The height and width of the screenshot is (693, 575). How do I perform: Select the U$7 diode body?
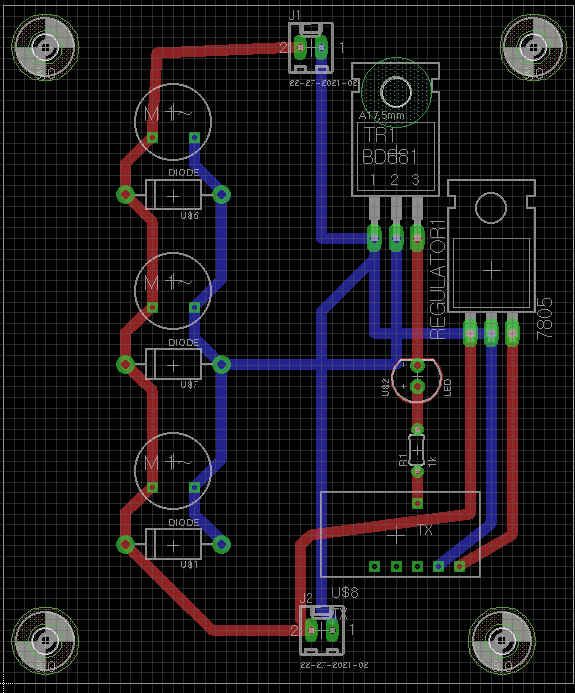[173, 365]
